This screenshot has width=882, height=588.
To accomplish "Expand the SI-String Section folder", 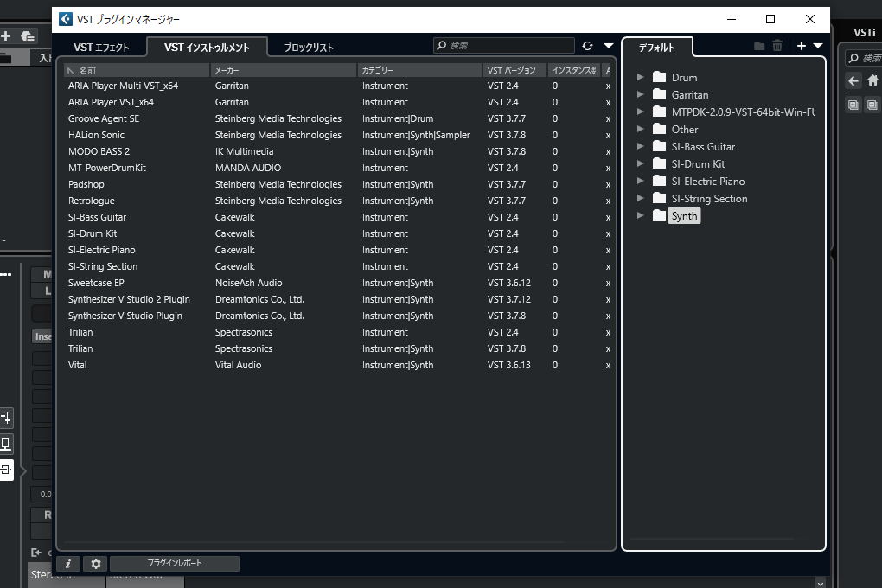I will pyautogui.click(x=640, y=198).
